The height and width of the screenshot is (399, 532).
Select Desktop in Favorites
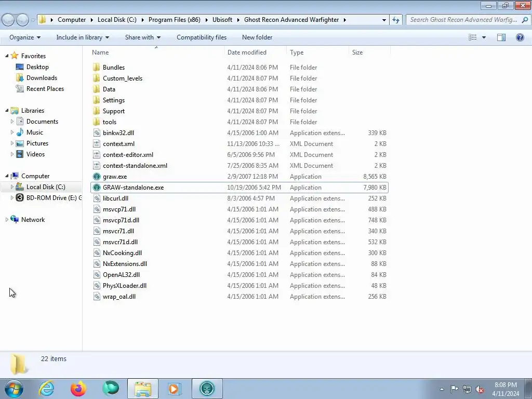(37, 67)
